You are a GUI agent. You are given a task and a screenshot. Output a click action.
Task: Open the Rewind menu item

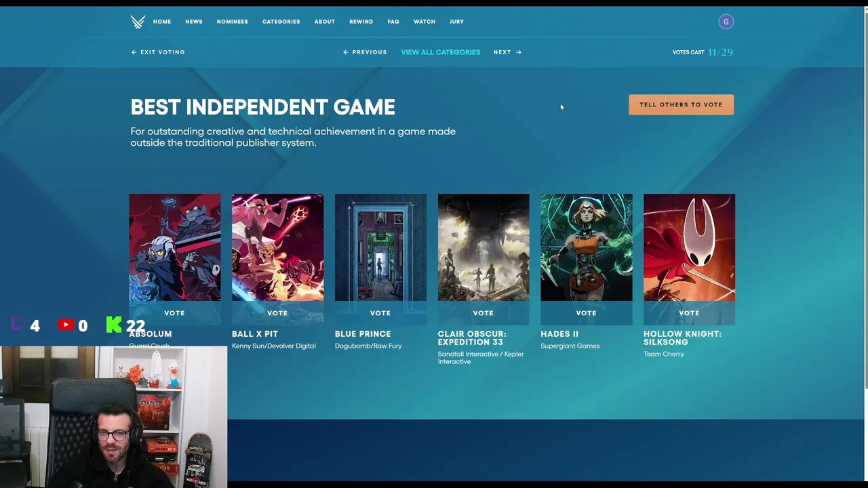(x=361, y=22)
